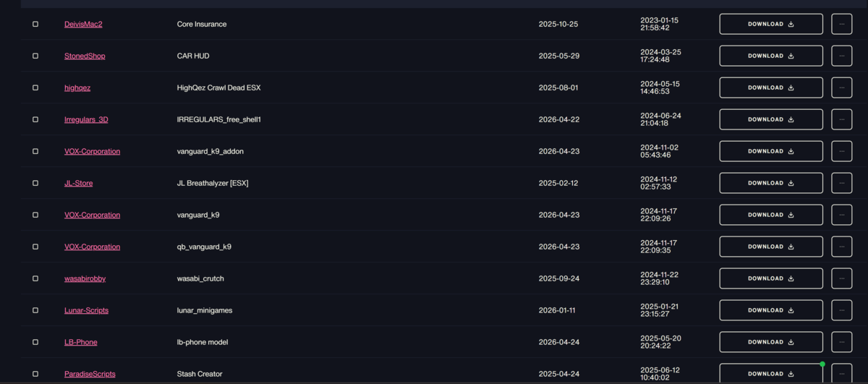Select the checkbox beside wasabirobby

(x=35, y=278)
